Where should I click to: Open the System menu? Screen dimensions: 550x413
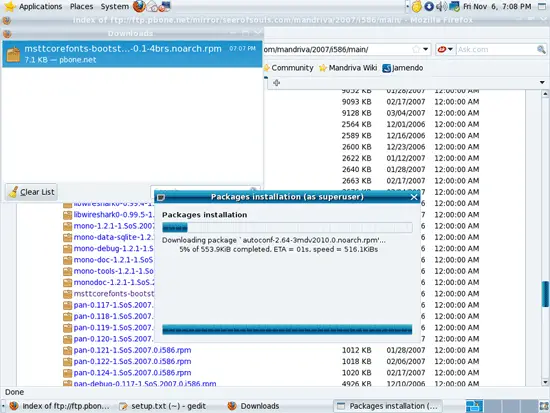(114, 6)
